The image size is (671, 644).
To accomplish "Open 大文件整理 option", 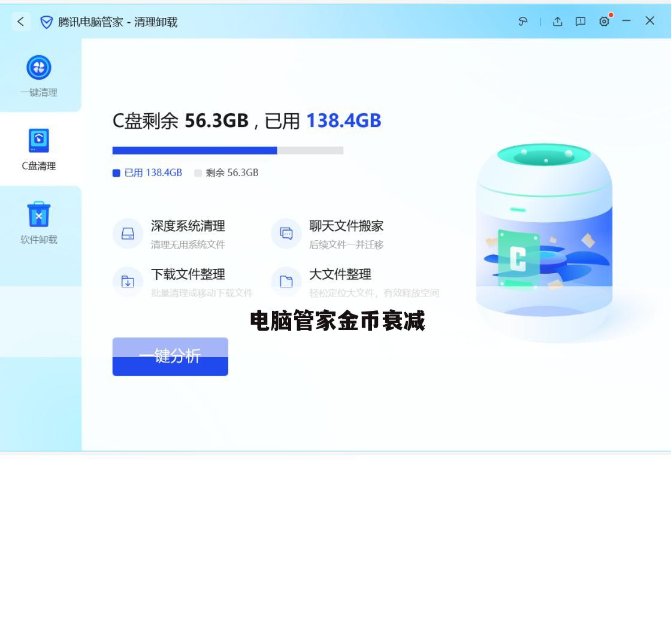I will [340, 274].
